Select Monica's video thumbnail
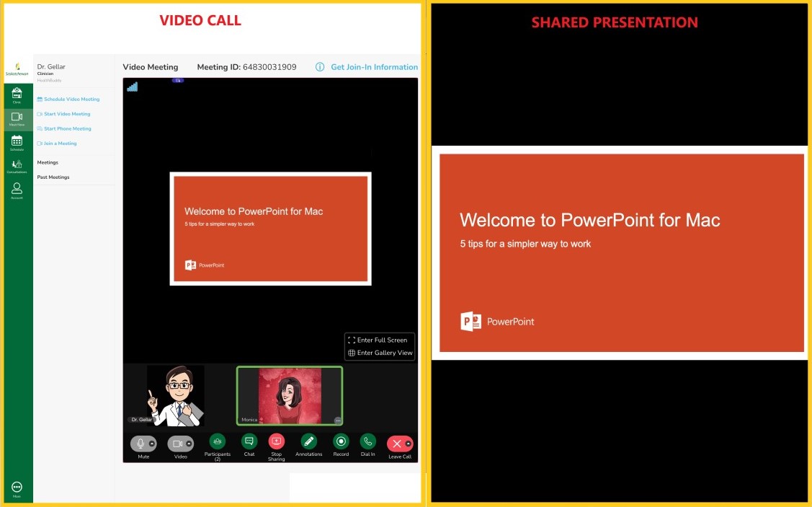Screen dimensions: 812x507 click(x=289, y=395)
